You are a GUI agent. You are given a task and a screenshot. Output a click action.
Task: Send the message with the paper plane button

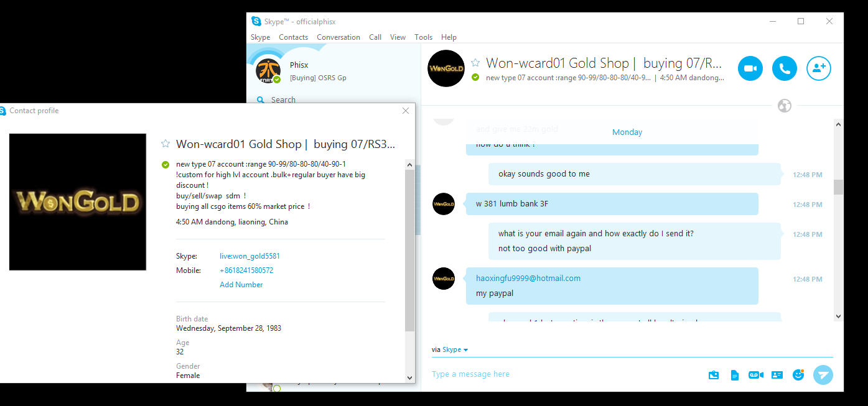(x=823, y=375)
